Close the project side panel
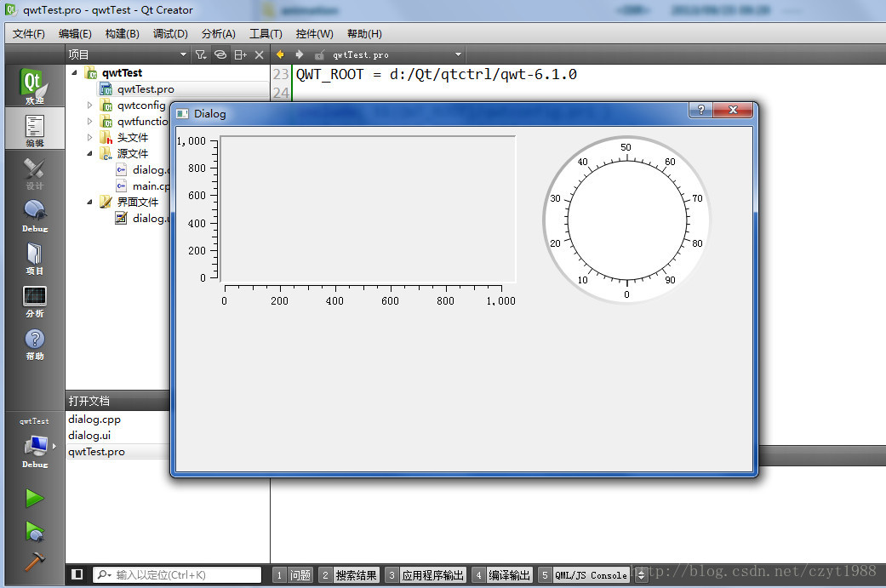This screenshot has height=588, width=886. [x=260, y=54]
